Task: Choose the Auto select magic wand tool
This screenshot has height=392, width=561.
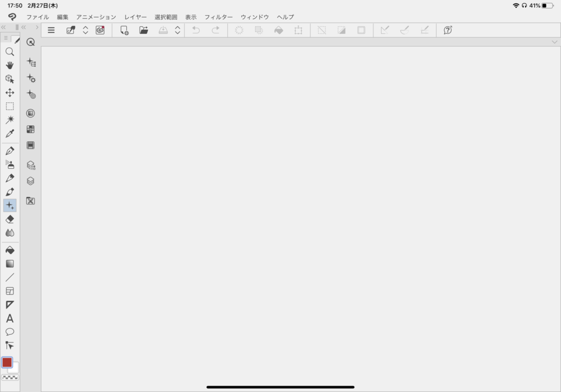Action: 9,120
